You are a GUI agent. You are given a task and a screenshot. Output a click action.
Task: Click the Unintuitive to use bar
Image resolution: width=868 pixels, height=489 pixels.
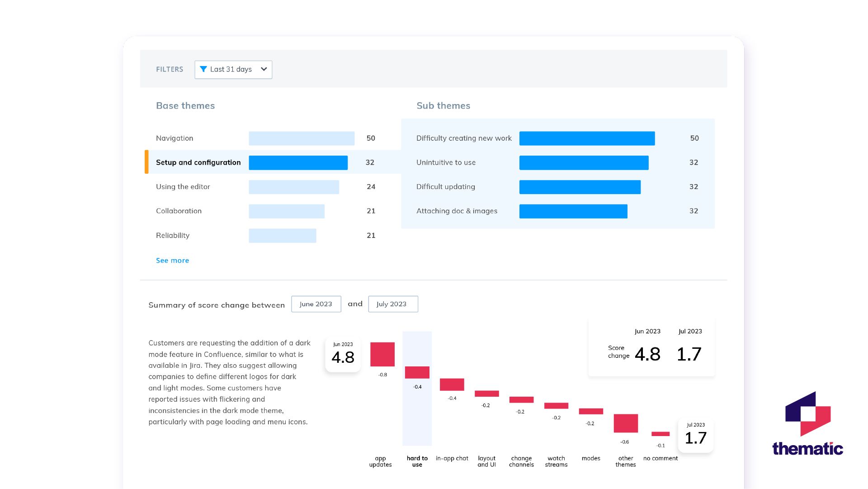pyautogui.click(x=584, y=163)
